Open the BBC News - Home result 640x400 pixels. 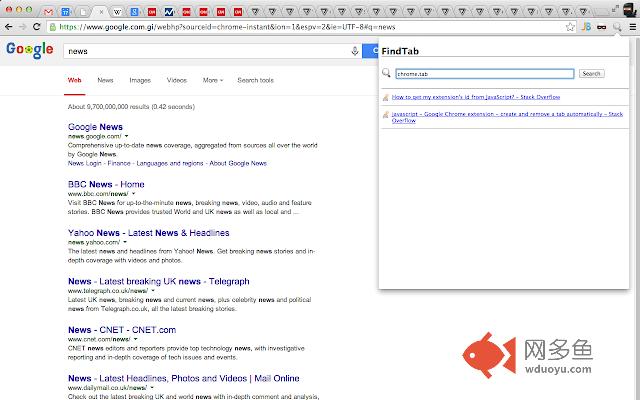click(106, 184)
